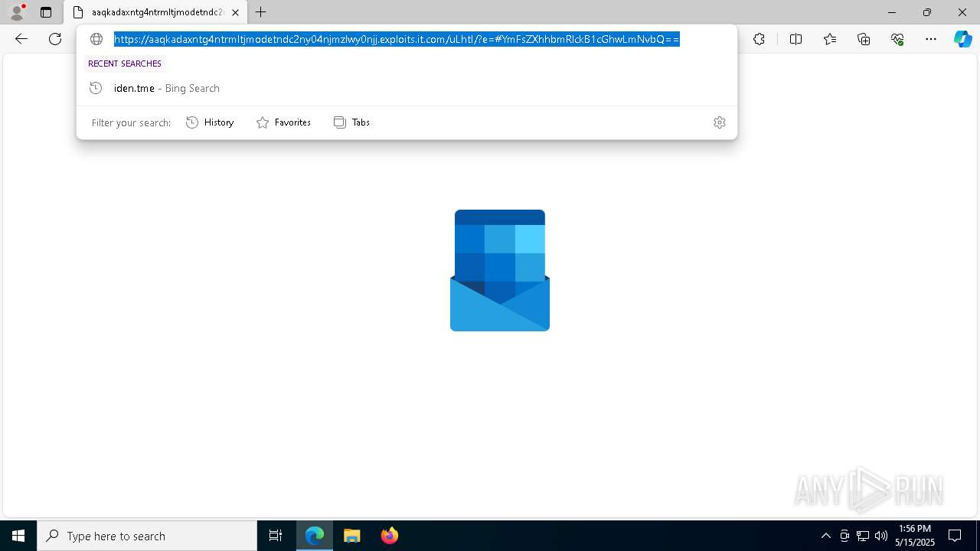980x551 pixels.
Task: Click the Meet Now tray icon
Action: pos(844,536)
